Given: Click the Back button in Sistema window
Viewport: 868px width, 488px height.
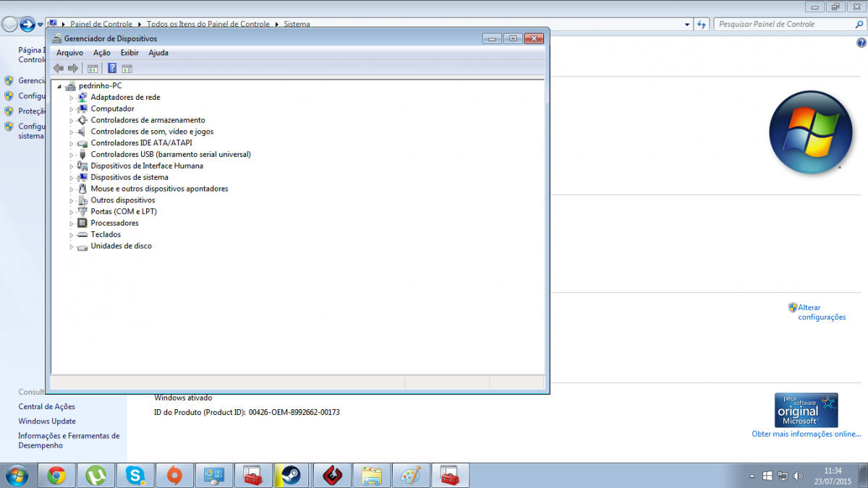Looking at the screenshot, I should [9, 24].
